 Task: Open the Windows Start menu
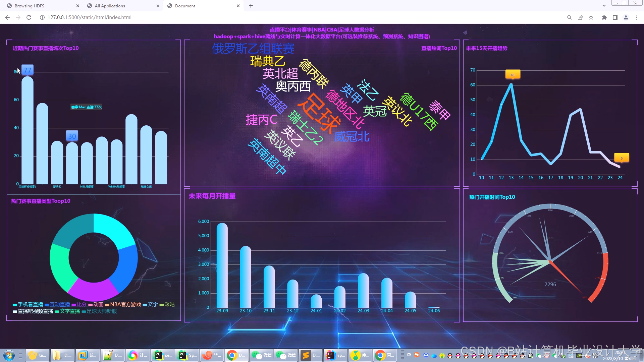click(9, 355)
